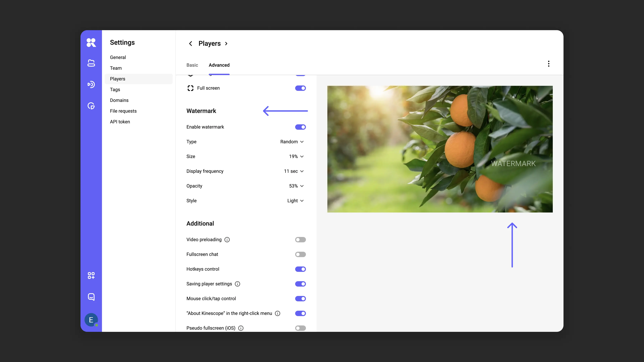Open General settings
The height and width of the screenshot is (362, 644).
pos(139,57)
